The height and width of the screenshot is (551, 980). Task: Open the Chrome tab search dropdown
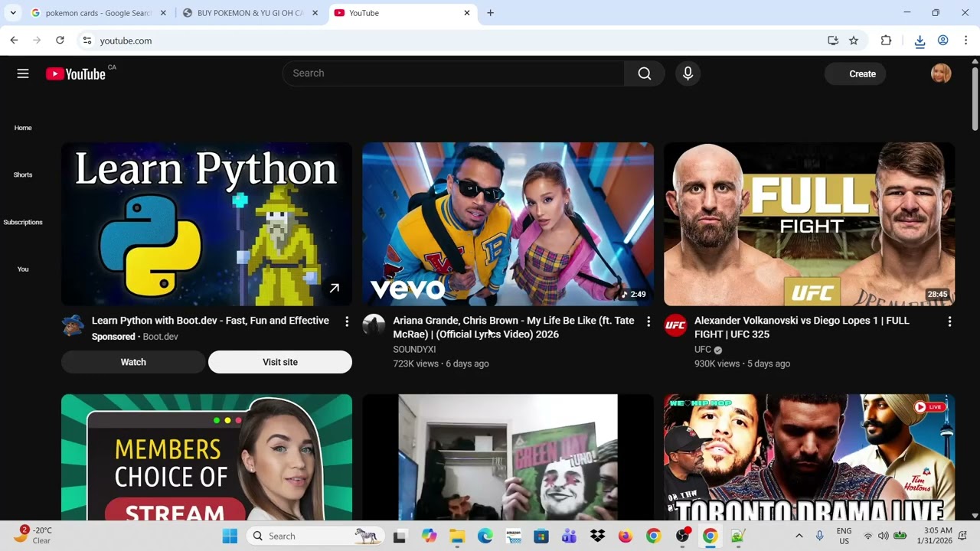15,13
